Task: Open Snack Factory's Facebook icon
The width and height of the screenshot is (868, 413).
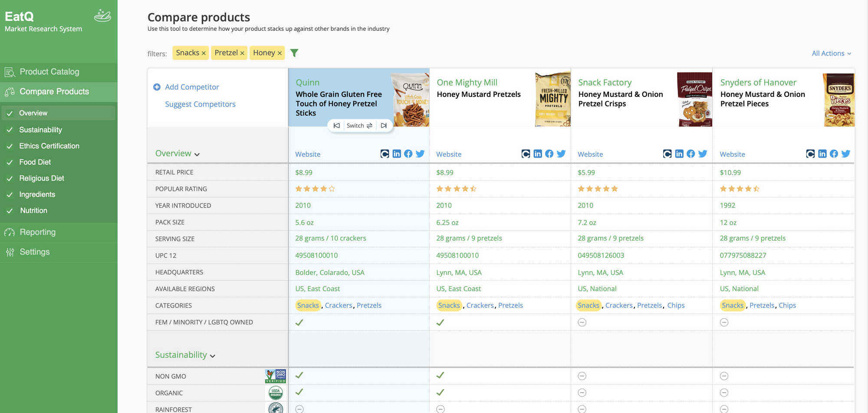Action: click(691, 154)
